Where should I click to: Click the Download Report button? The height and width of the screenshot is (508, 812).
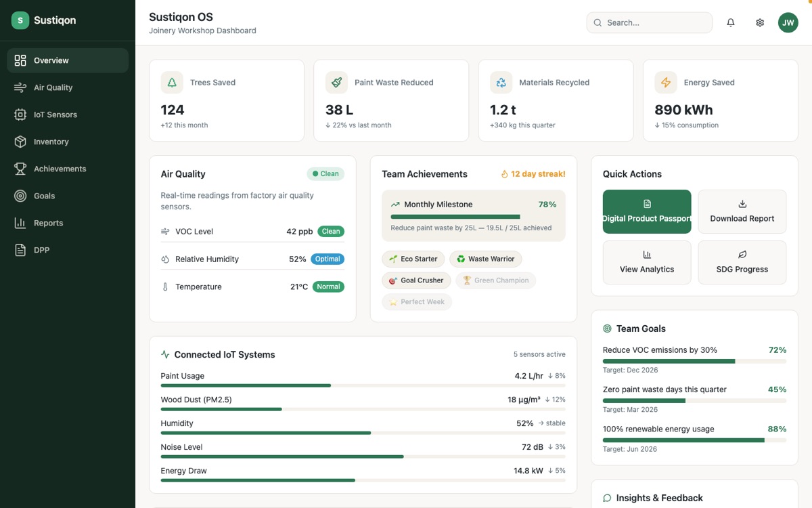pos(742,212)
